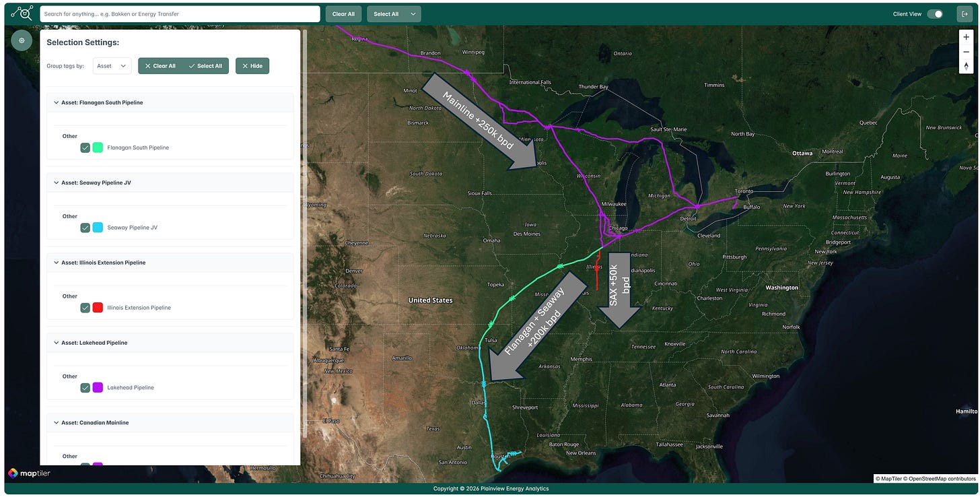The height and width of the screenshot is (497, 980).
Task: Uncheck the Flanagan South Pipeline checkbox
Action: pos(85,147)
